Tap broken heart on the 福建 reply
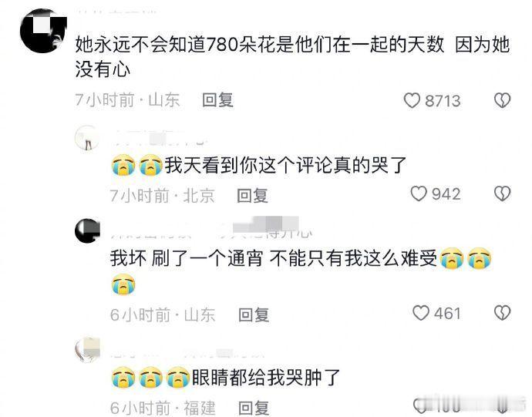The width and height of the screenshot is (532, 417). (502, 405)
